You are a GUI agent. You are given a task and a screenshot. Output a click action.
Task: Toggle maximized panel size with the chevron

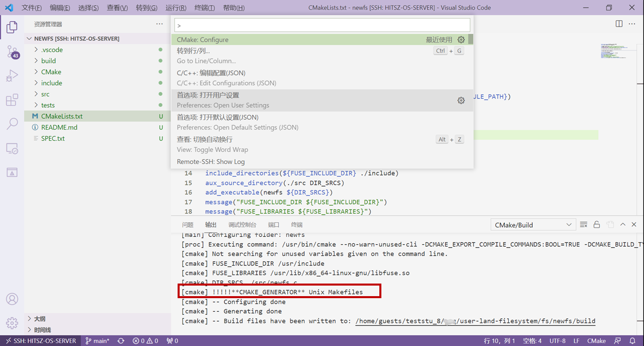[623, 225]
